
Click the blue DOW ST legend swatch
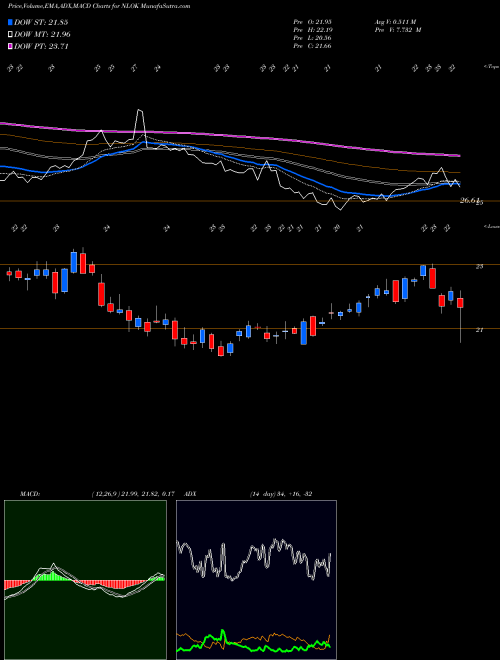(10, 22)
